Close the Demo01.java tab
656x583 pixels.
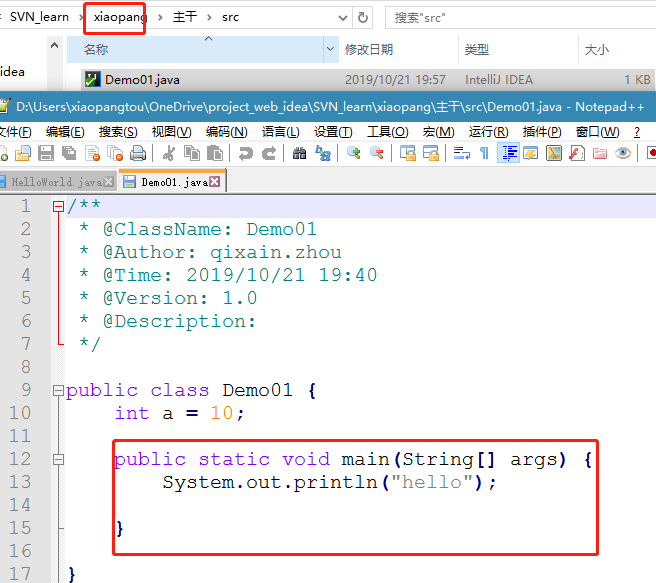pyautogui.click(x=215, y=182)
